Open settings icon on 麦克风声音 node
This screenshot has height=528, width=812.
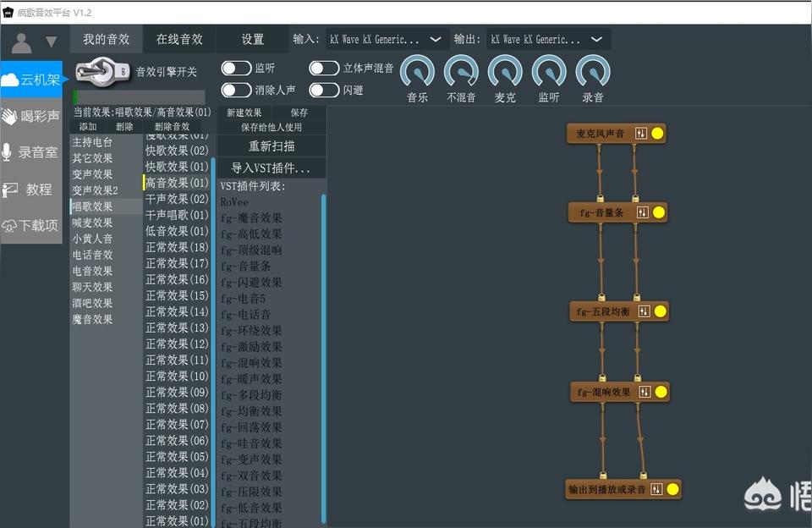pyautogui.click(x=641, y=134)
